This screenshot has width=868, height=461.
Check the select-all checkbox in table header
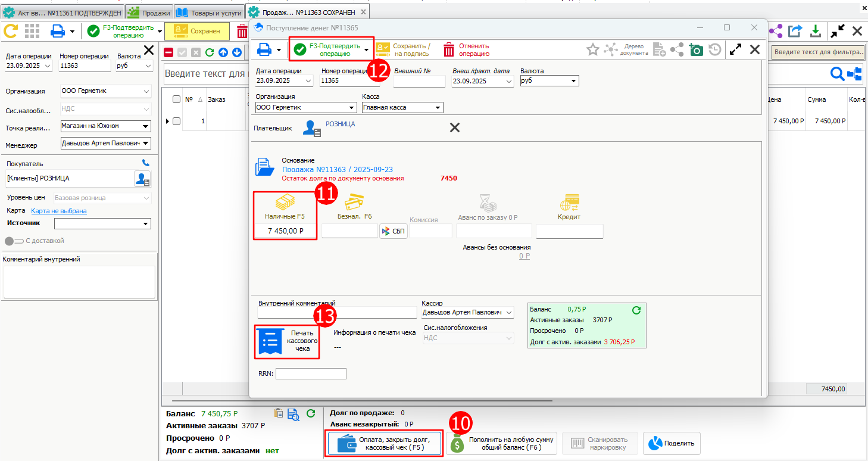click(176, 99)
